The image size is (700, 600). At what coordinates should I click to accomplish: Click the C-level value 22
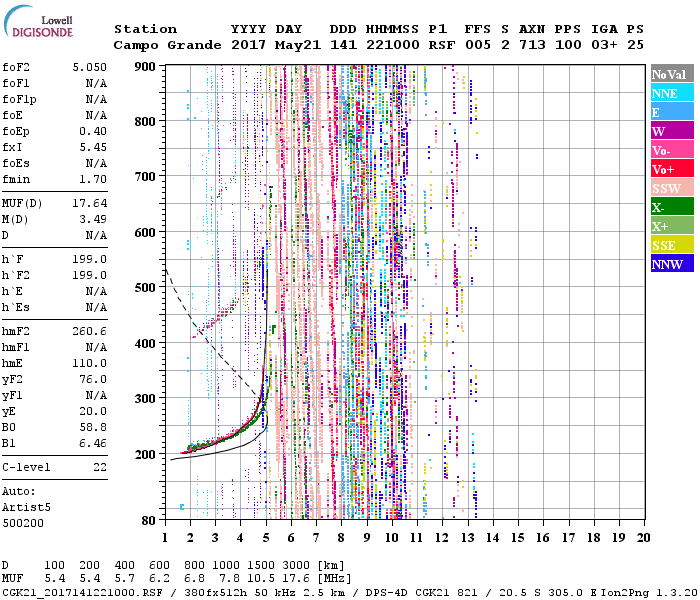pyautogui.click(x=100, y=467)
